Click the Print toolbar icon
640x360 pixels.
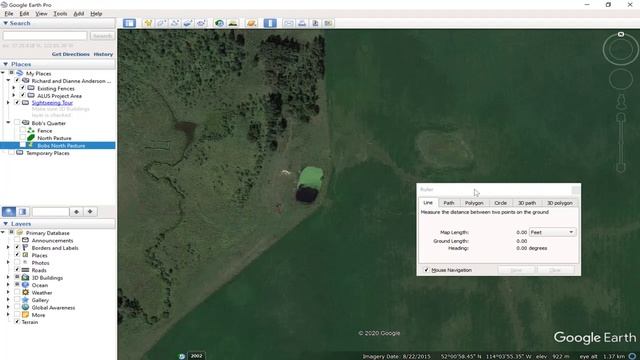point(302,23)
